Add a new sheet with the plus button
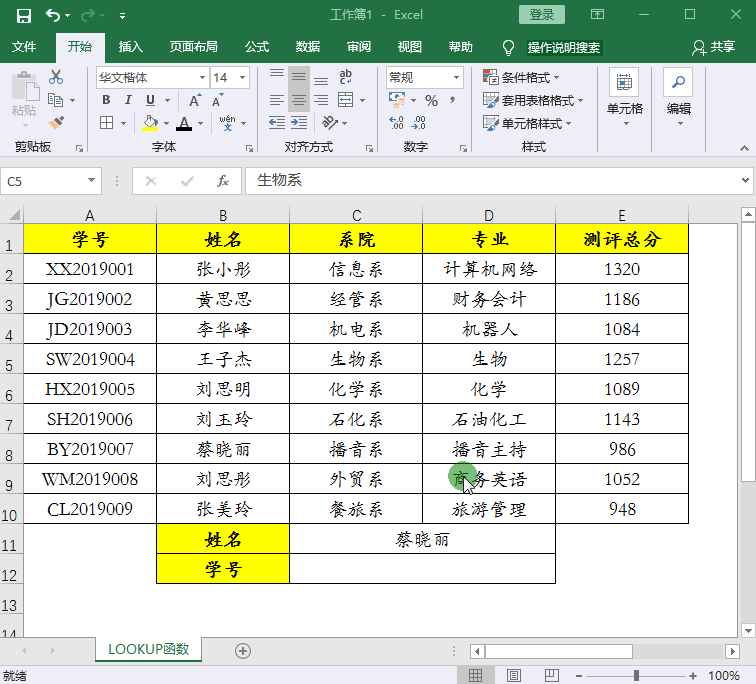This screenshot has width=756, height=684. click(x=243, y=651)
